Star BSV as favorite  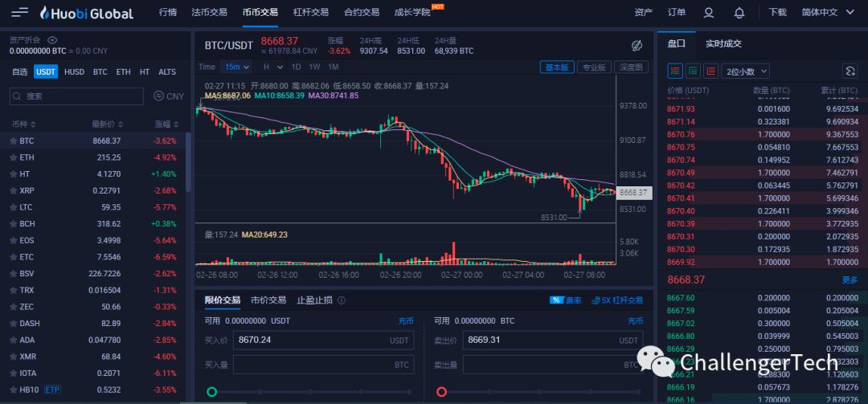click(x=13, y=274)
